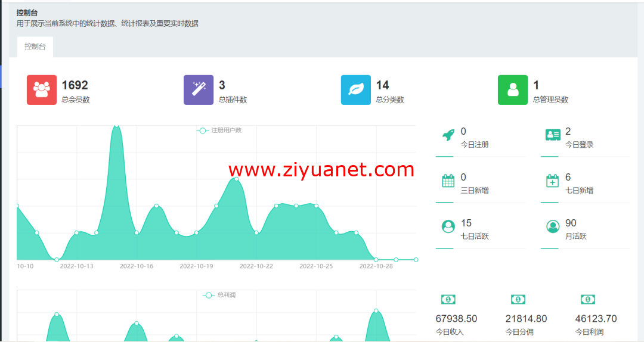Image resolution: width=644 pixels, height=342 pixels.
Task: Click the 21814.80 commission value
Action: coord(526,319)
